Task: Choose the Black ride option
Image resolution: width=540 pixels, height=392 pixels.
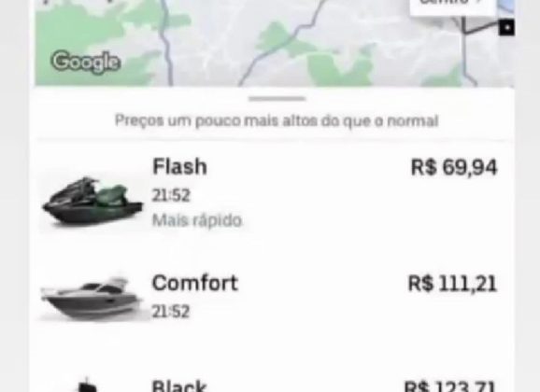Action: (x=272, y=384)
